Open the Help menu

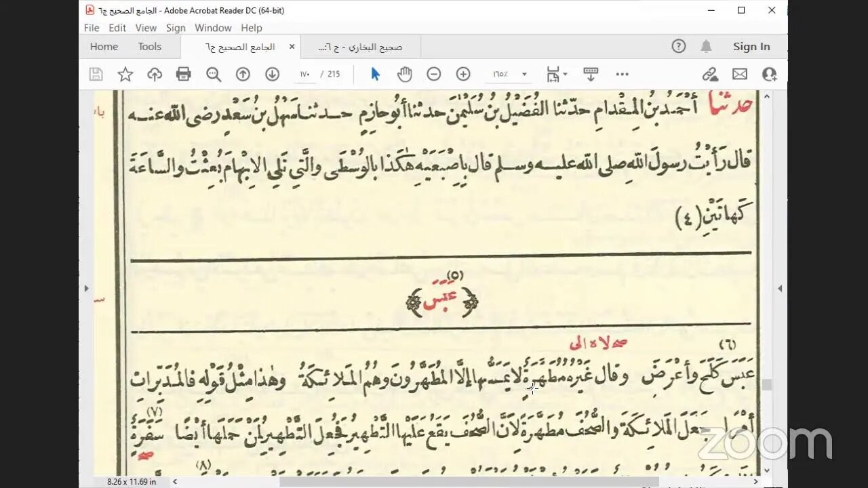tap(251, 28)
